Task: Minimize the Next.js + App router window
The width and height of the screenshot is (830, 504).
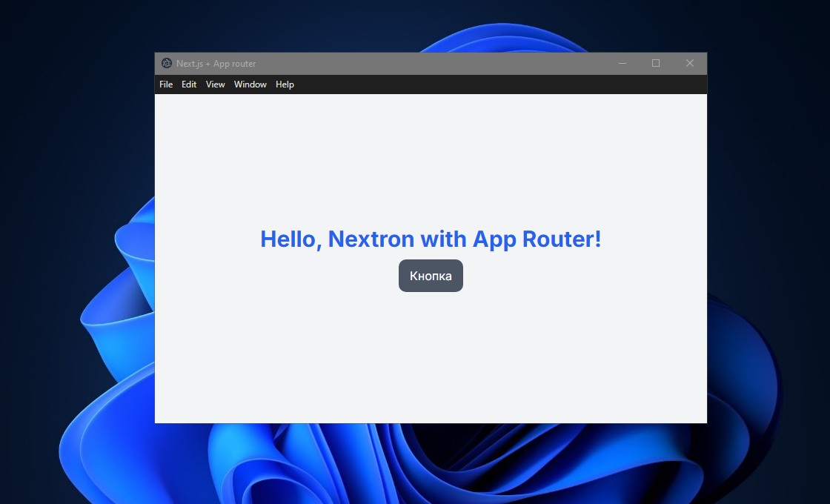Action: (x=622, y=64)
